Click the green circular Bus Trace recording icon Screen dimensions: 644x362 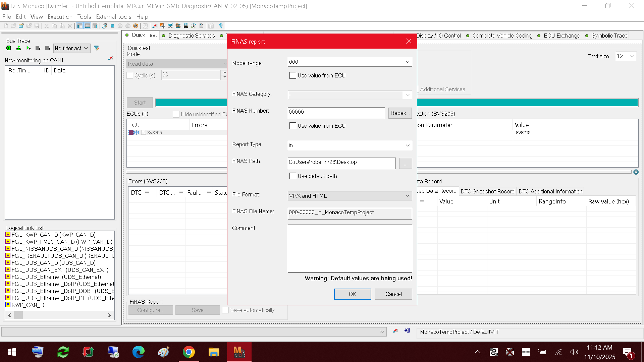click(x=9, y=48)
